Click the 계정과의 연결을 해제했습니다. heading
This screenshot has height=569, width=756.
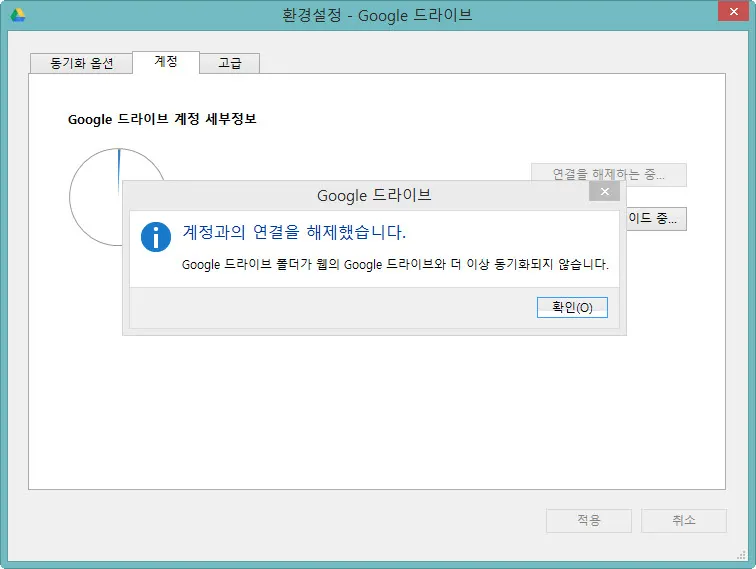(294, 232)
